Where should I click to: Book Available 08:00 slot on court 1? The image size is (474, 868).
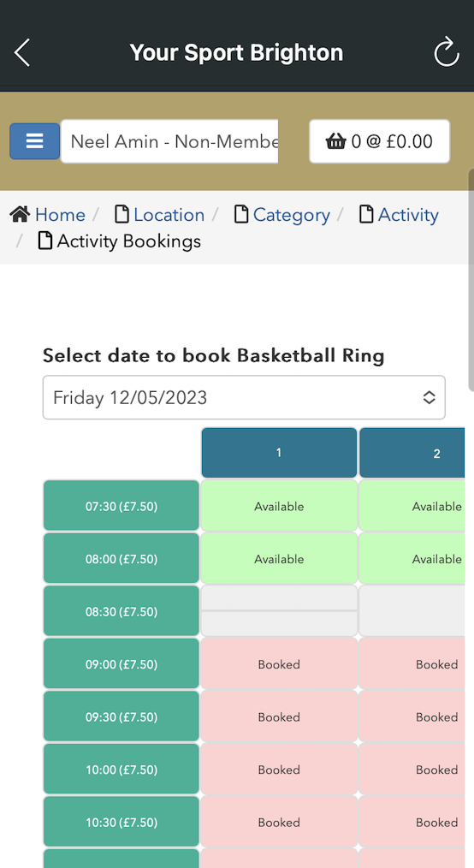[279, 559]
